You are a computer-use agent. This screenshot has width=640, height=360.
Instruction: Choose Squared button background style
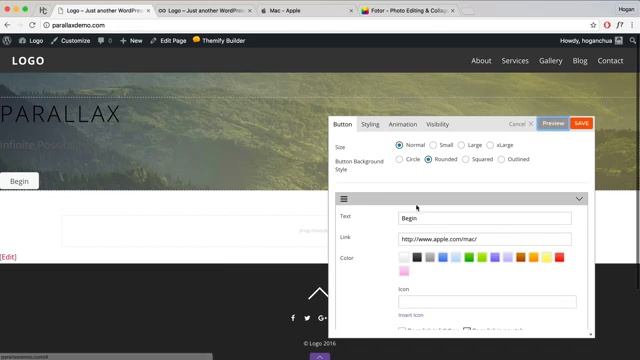coord(466,159)
